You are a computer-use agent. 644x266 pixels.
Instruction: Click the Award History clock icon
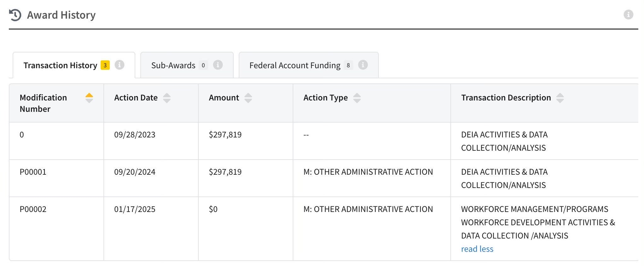tap(15, 15)
